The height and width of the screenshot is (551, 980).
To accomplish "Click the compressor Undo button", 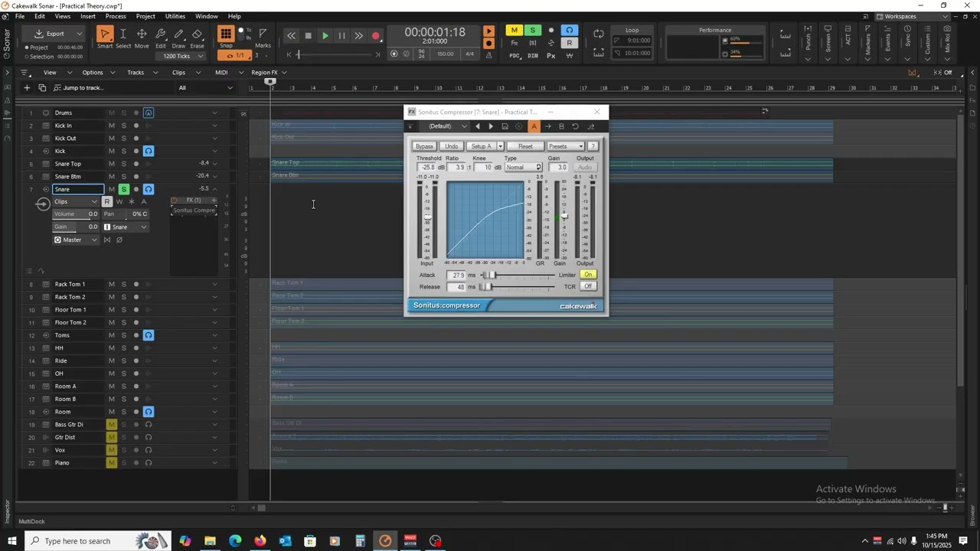I will coord(452,146).
